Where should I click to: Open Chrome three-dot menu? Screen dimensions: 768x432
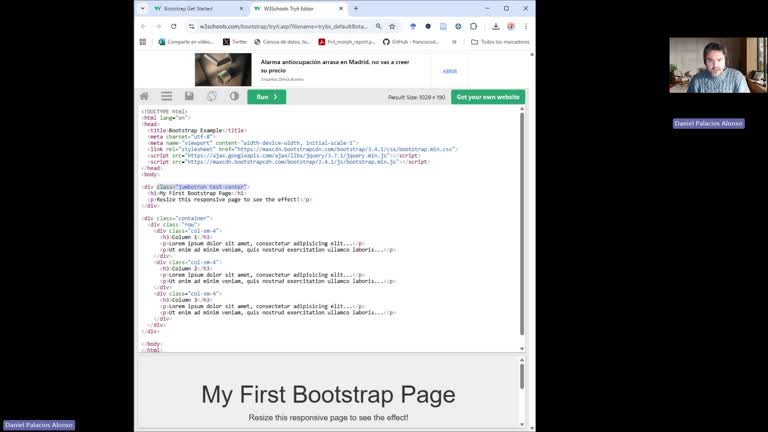coord(526,26)
